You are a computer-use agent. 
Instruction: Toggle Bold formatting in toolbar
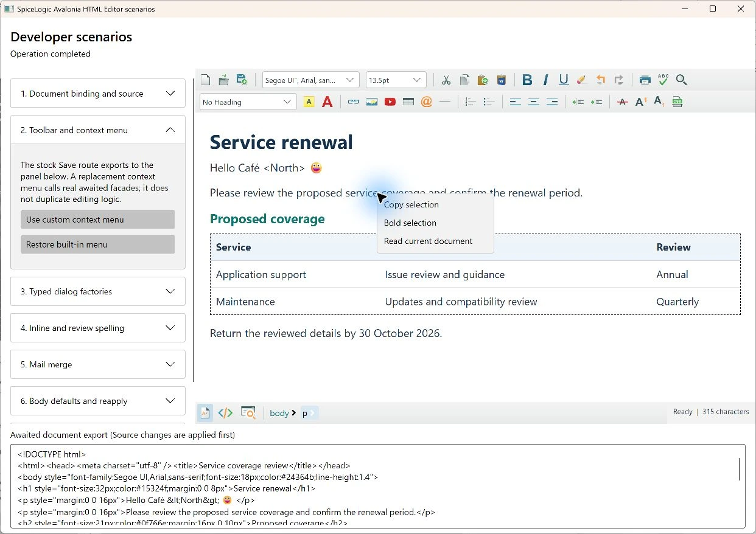[528, 80]
